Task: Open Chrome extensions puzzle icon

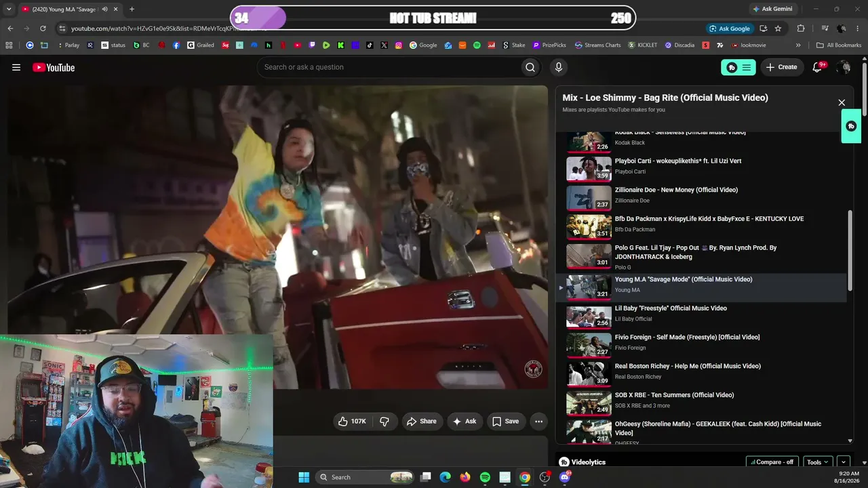Action: point(801,28)
